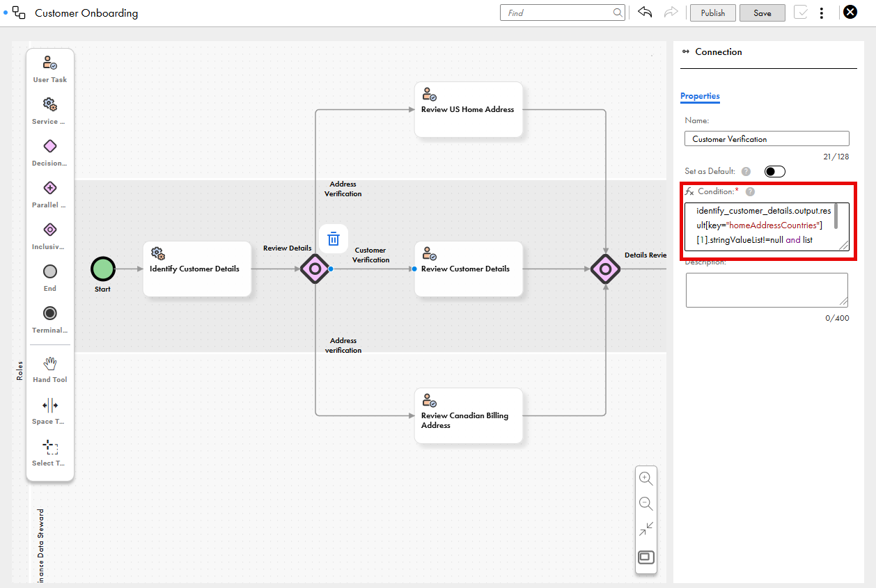
Task: Activate the Space Tool
Action: (49, 405)
